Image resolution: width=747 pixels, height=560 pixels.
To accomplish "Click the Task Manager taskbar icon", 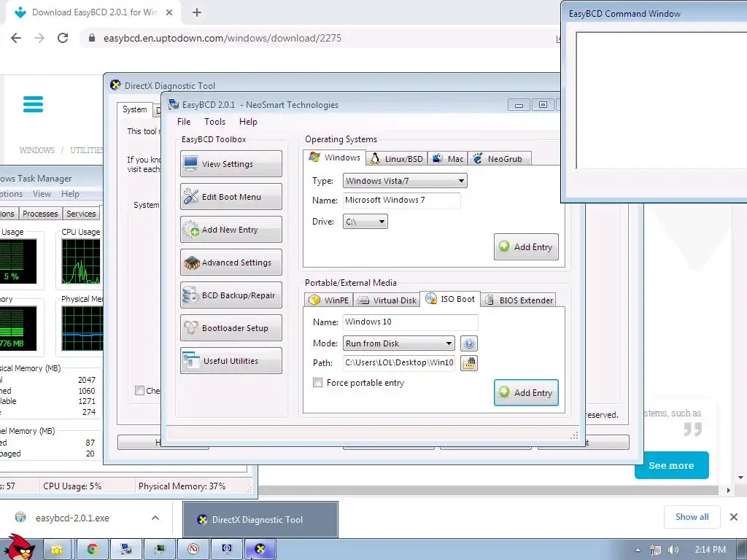I will point(160,550).
